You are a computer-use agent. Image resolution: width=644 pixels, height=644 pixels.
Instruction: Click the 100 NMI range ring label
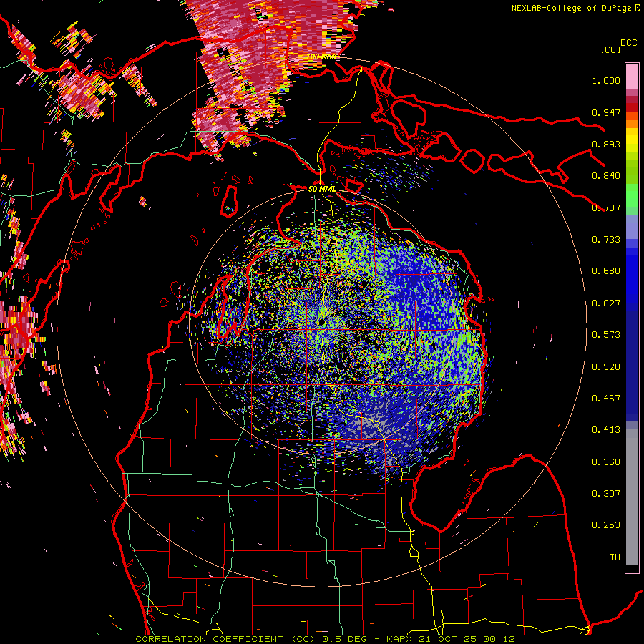point(323,57)
